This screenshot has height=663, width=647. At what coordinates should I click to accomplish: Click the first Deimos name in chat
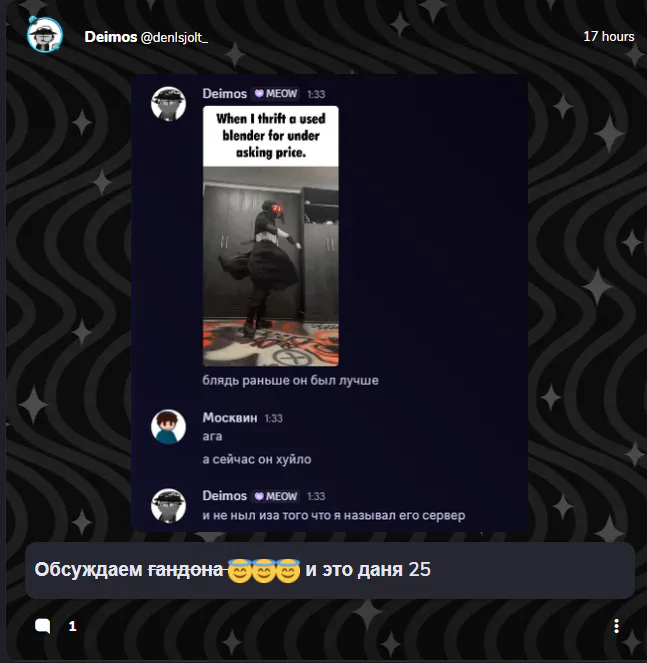225,93
